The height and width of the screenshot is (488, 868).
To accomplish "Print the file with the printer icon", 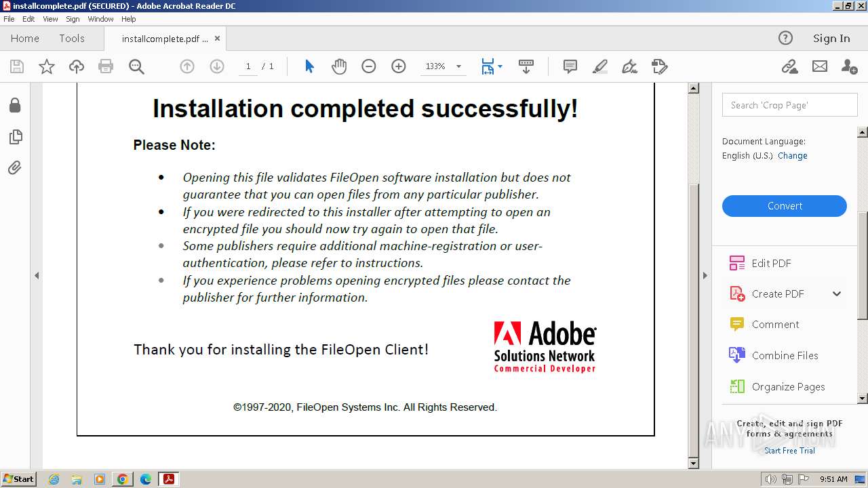I will (106, 66).
